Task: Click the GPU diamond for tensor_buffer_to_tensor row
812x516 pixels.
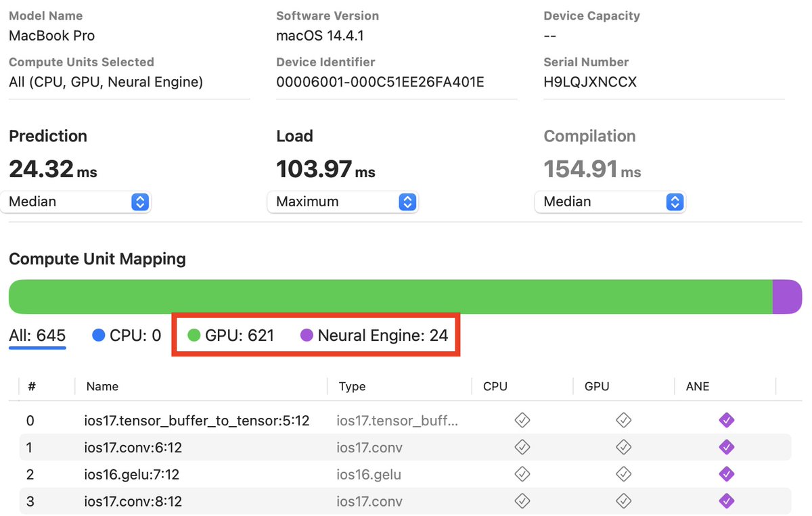Action: [x=623, y=420]
